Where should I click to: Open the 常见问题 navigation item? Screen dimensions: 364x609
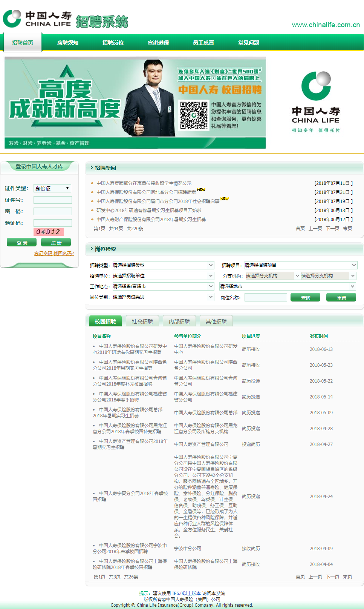[249, 43]
